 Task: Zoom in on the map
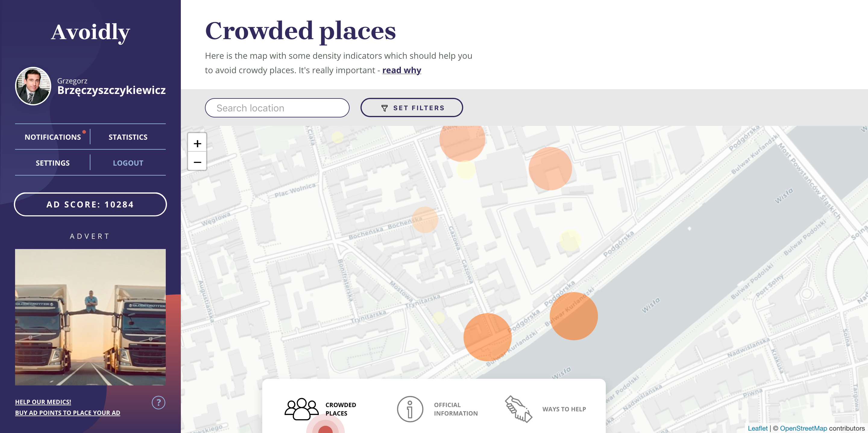point(197,143)
